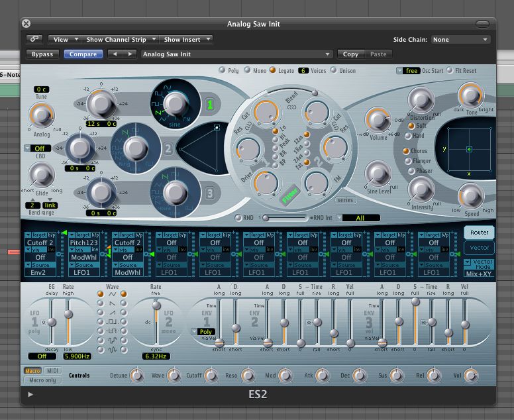Open Show Channel Strip dropdown

click(x=119, y=39)
